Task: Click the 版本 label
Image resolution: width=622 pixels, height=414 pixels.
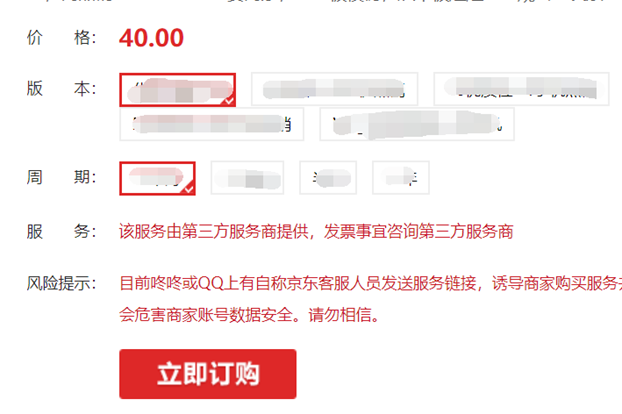Action: (x=61, y=88)
